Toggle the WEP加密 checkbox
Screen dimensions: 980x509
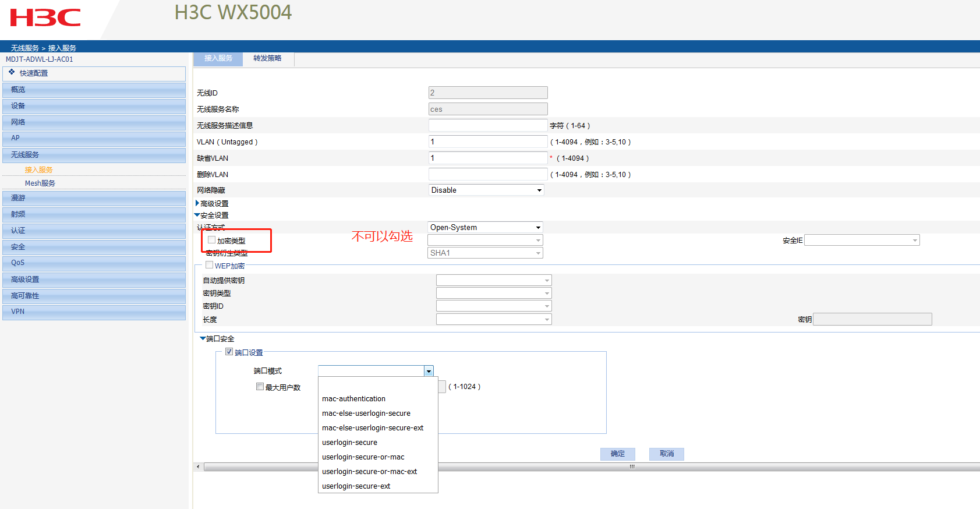click(x=209, y=265)
